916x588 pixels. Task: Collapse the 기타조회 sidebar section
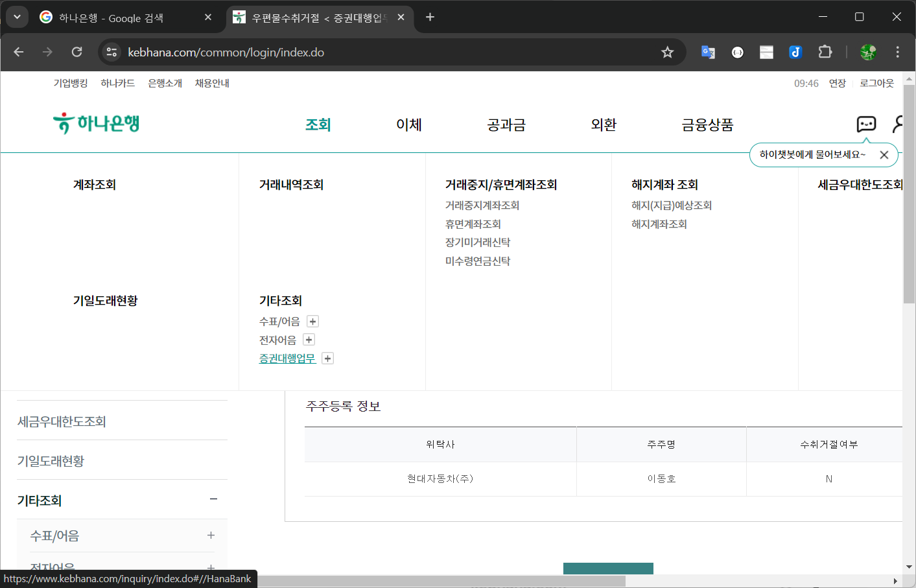(213, 499)
